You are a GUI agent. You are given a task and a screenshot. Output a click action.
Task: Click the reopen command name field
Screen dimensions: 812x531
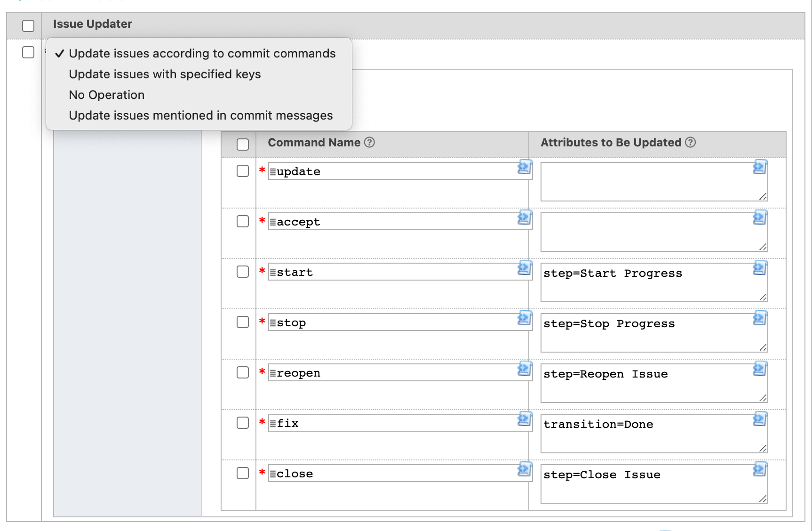point(400,373)
